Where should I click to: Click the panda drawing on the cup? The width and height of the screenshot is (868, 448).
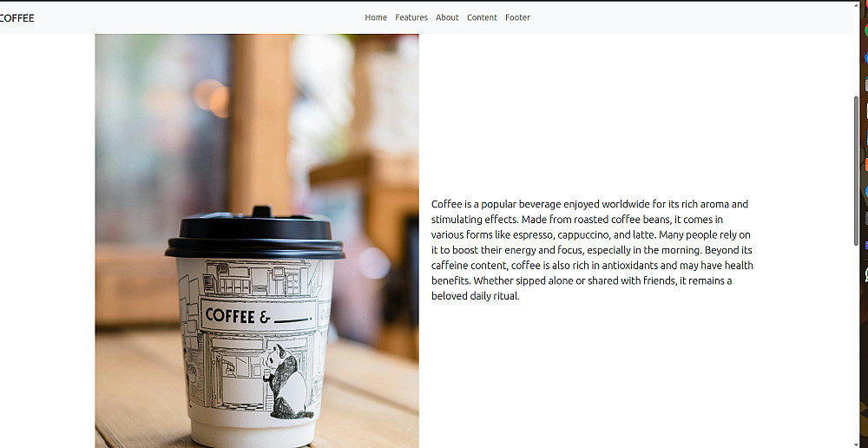(x=286, y=383)
